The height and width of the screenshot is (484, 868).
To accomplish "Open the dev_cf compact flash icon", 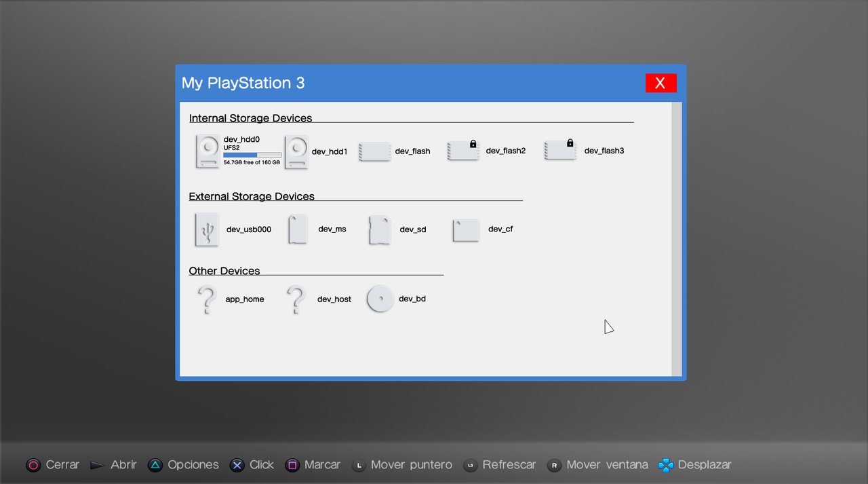I will click(x=466, y=230).
